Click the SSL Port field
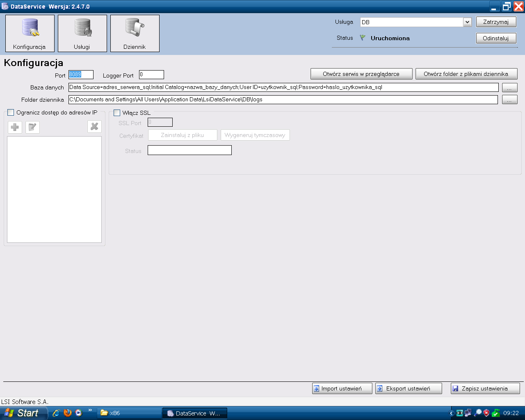The image size is (525, 420). coord(160,122)
